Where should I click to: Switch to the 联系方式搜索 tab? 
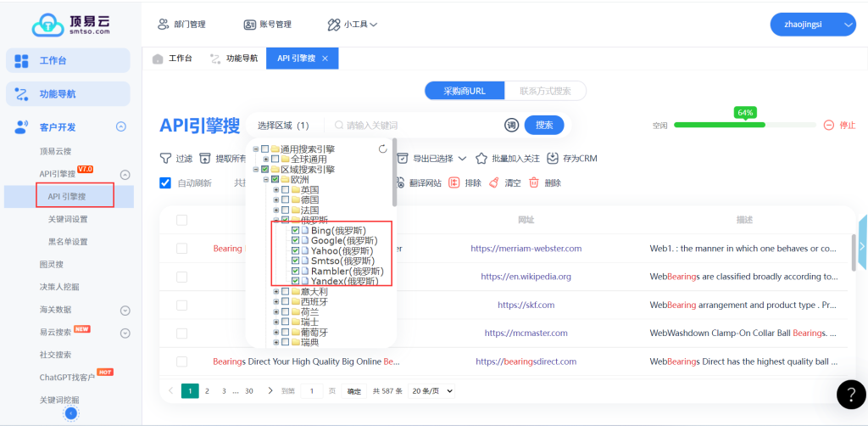point(545,91)
